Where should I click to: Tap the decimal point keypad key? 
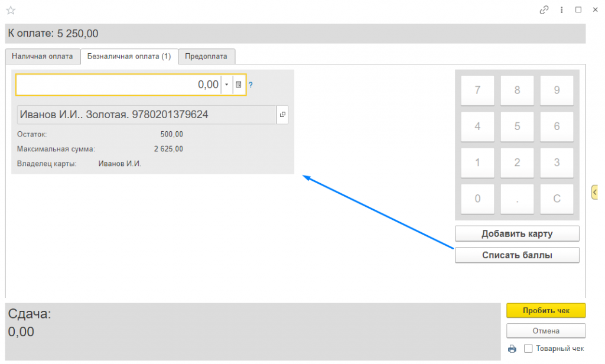[517, 199]
